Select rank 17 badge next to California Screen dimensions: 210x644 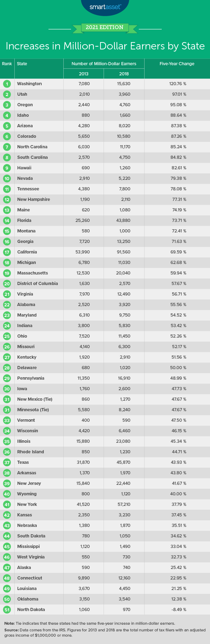coord(7,252)
